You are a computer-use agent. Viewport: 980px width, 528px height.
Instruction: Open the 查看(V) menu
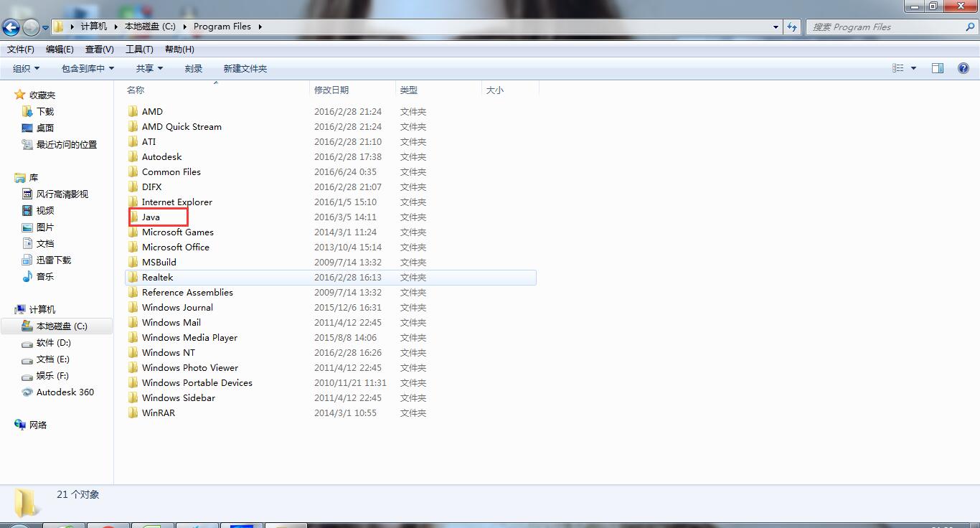(100, 49)
